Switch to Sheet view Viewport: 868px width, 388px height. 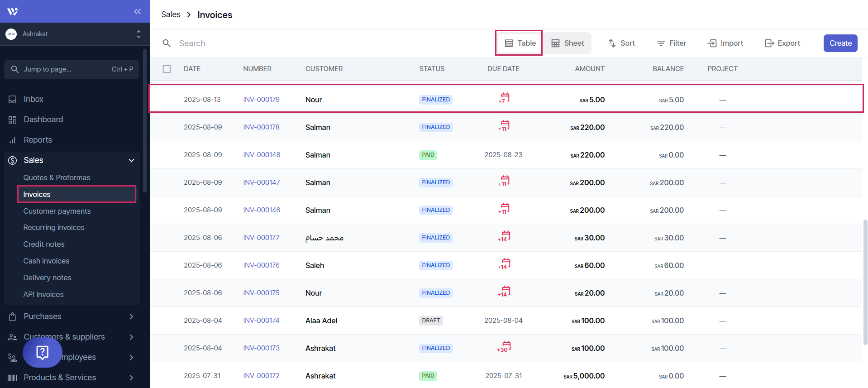[x=568, y=43]
